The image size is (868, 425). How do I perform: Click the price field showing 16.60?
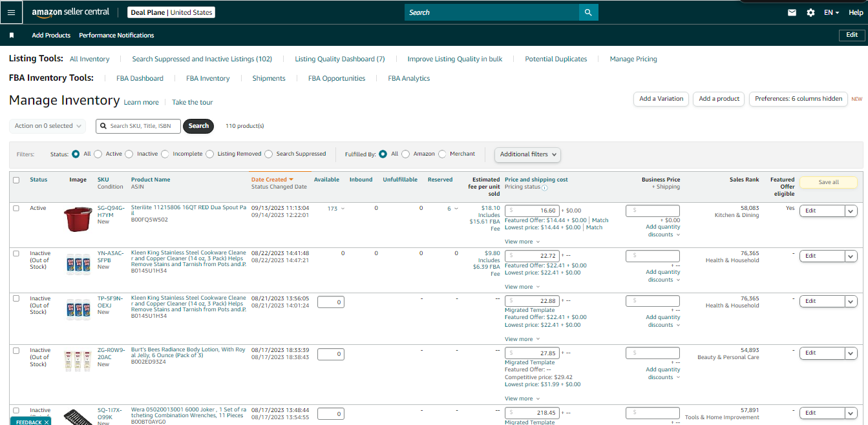tap(532, 211)
